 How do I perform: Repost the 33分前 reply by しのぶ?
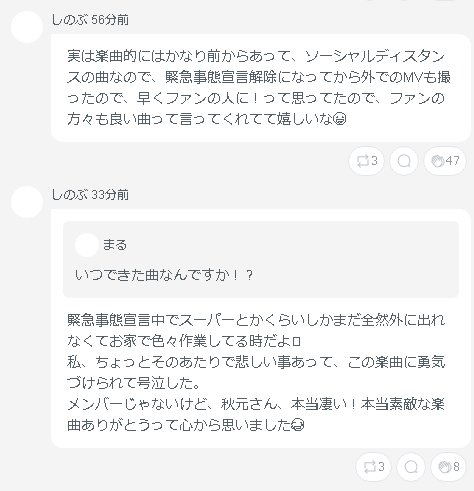point(373,467)
